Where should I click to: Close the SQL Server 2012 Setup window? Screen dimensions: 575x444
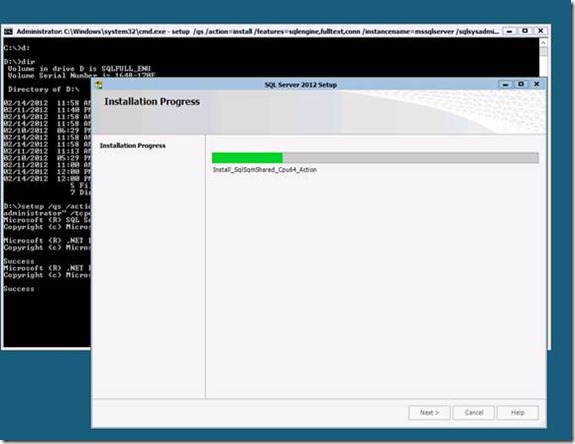click(x=536, y=84)
